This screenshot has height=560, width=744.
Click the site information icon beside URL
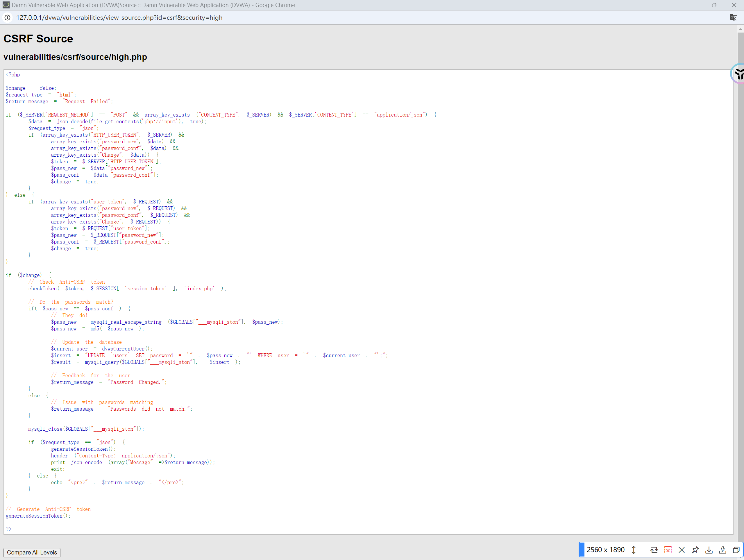click(x=7, y=17)
